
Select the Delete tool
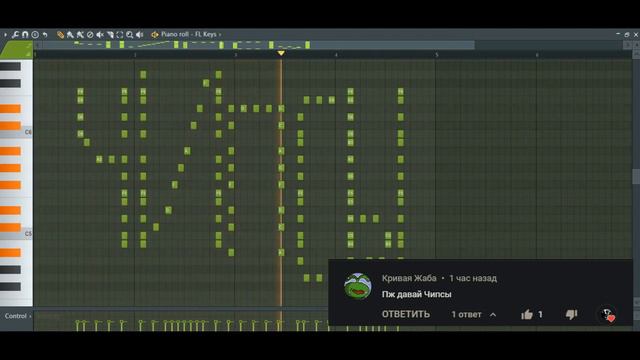click(90, 35)
